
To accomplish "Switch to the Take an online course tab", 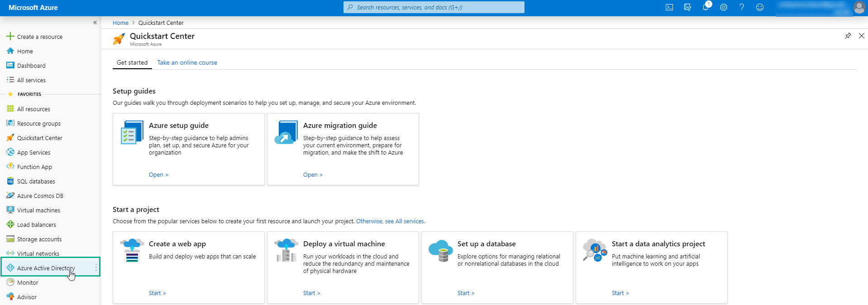I will coord(187,62).
